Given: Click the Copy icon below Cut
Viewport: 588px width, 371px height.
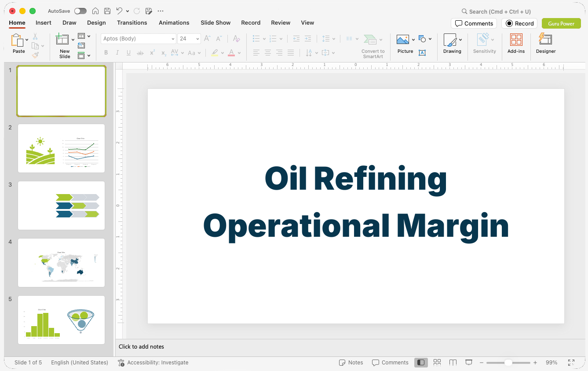Looking at the screenshot, I should [x=35, y=46].
